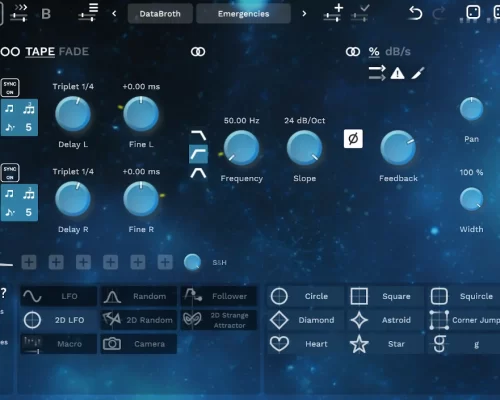This screenshot has width=500, height=400.
Task: Click the Delay L knob
Action: click(x=73, y=114)
